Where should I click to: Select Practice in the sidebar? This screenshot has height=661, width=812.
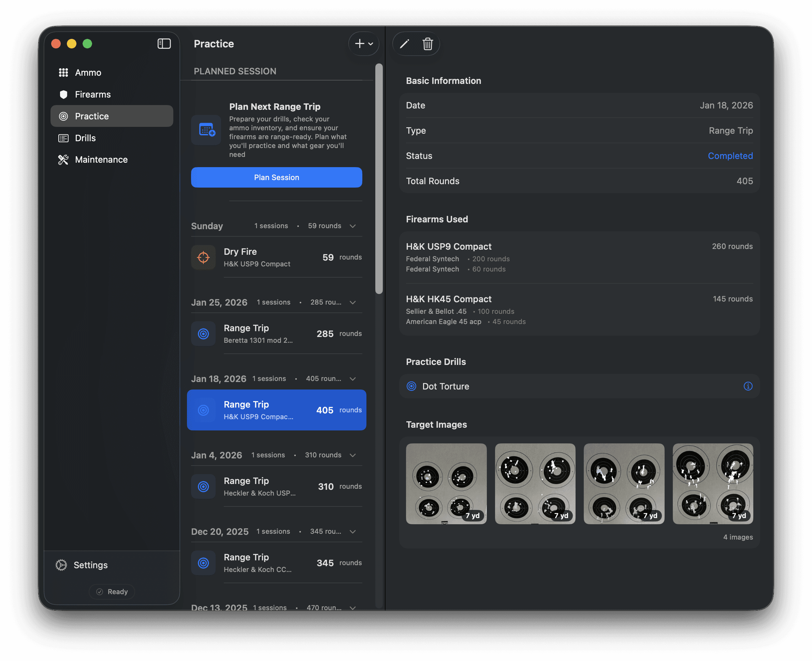(92, 116)
